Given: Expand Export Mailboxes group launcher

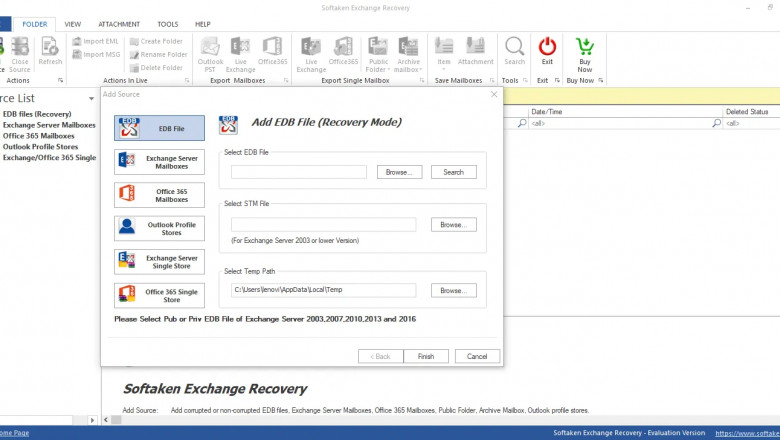Looking at the screenshot, I should coord(286,81).
